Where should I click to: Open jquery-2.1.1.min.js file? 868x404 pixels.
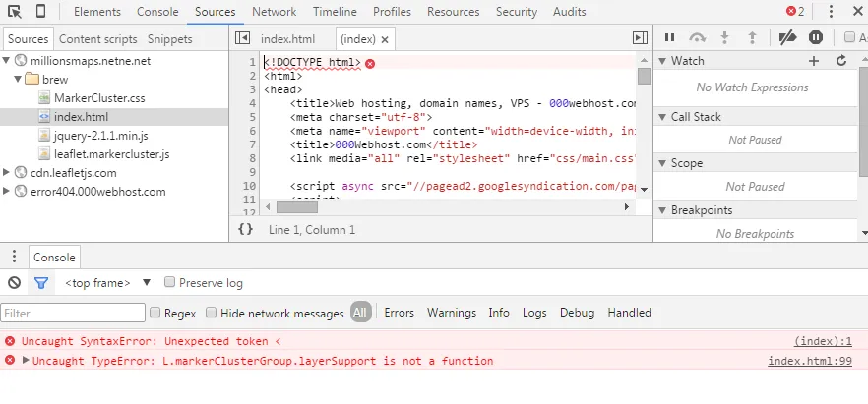point(101,136)
